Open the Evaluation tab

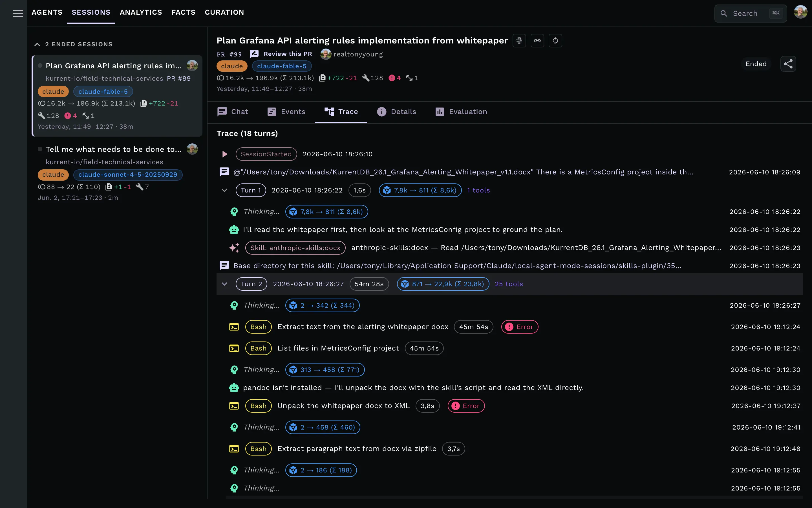pos(461,112)
